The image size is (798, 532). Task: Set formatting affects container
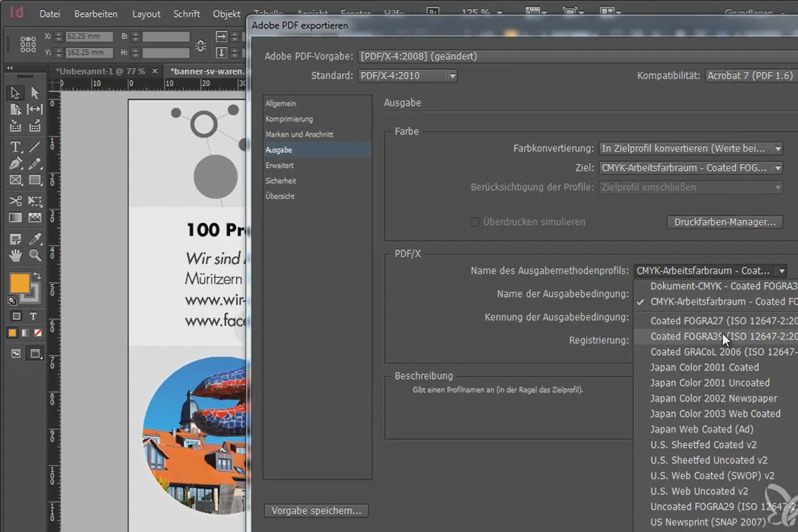(17, 316)
